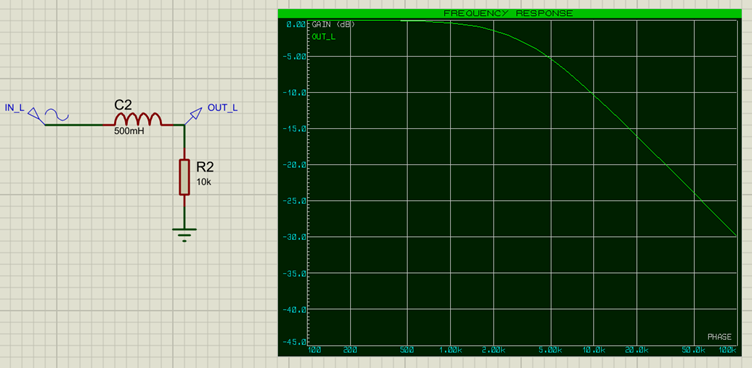This screenshot has width=752, height=368.
Task: Click the -30.0 gain axis value
Action: [294, 237]
